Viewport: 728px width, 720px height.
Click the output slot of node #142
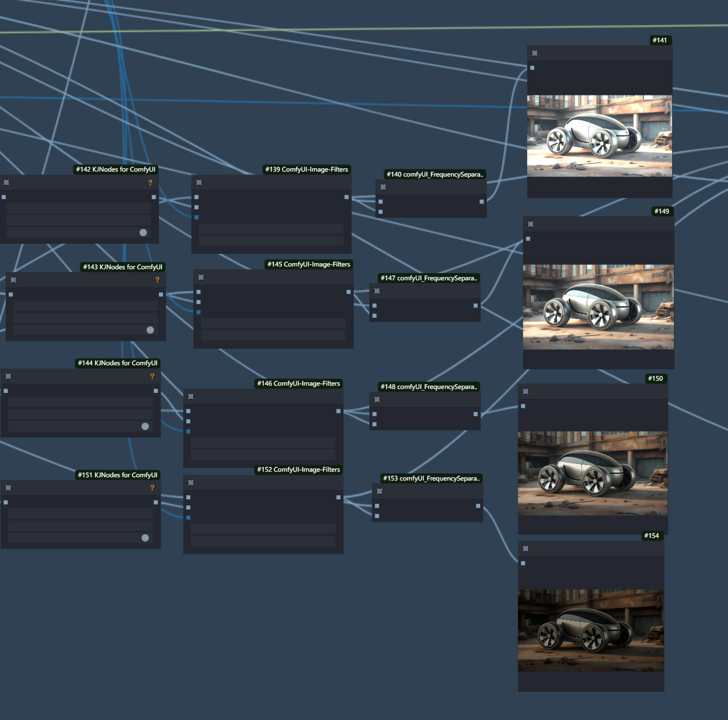point(154,197)
